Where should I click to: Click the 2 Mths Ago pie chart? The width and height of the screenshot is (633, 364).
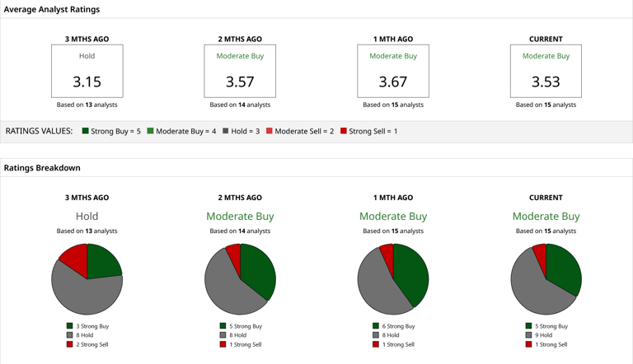tap(240, 279)
